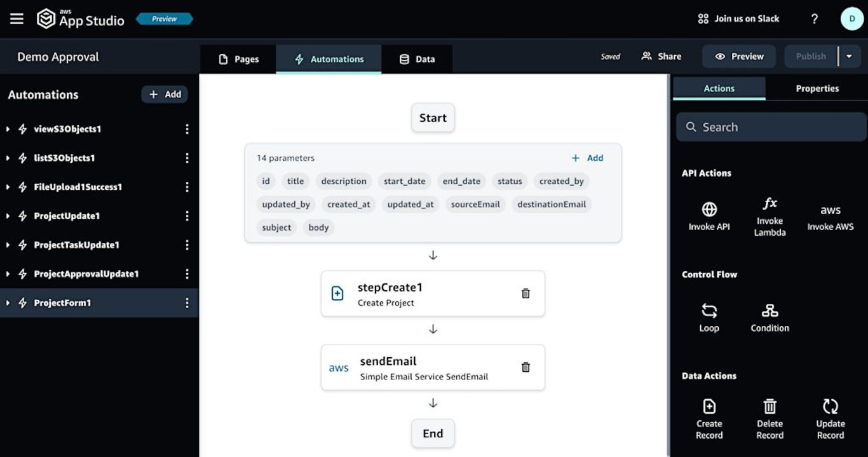The width and height of the screenshot is (868, 457).
Task: Click the Invoke API action icon
Action: (x=709, y=210)
